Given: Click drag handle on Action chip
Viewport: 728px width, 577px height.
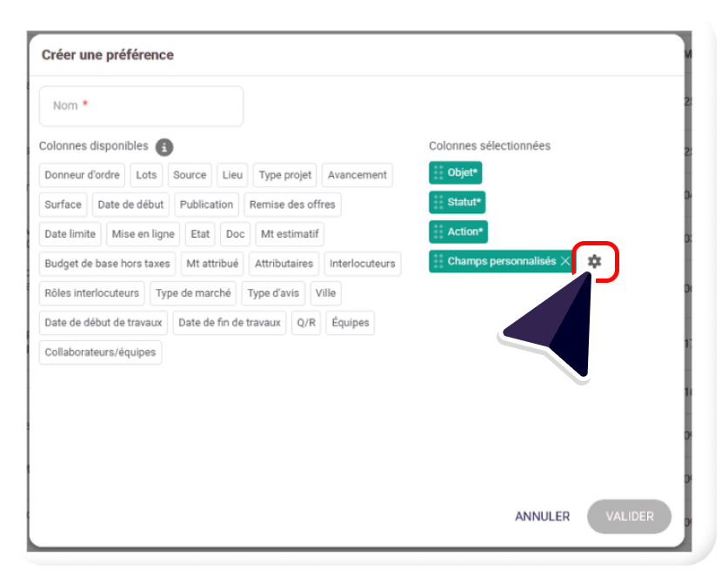Looking at the screenshot, I should click(x=438, y=232).
